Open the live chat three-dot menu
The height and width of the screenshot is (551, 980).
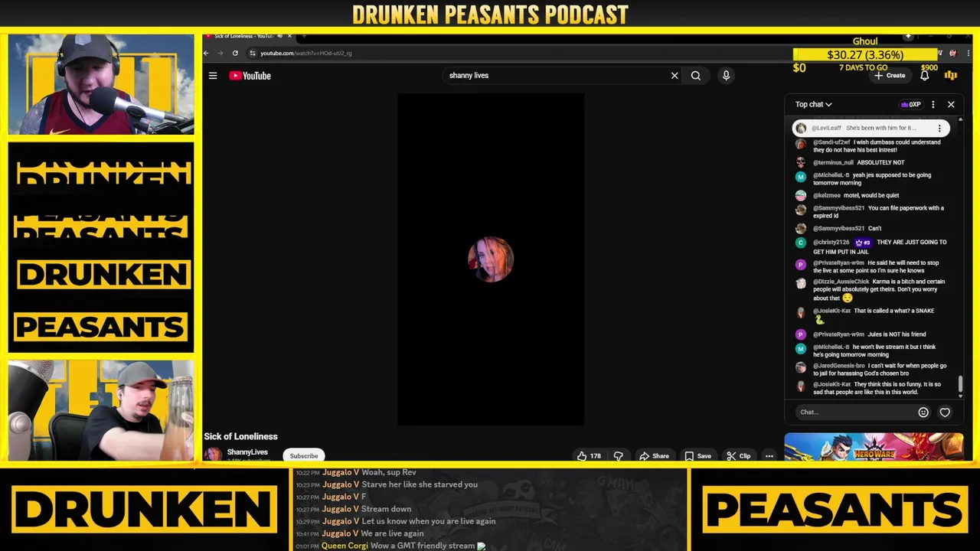[933, 105]
